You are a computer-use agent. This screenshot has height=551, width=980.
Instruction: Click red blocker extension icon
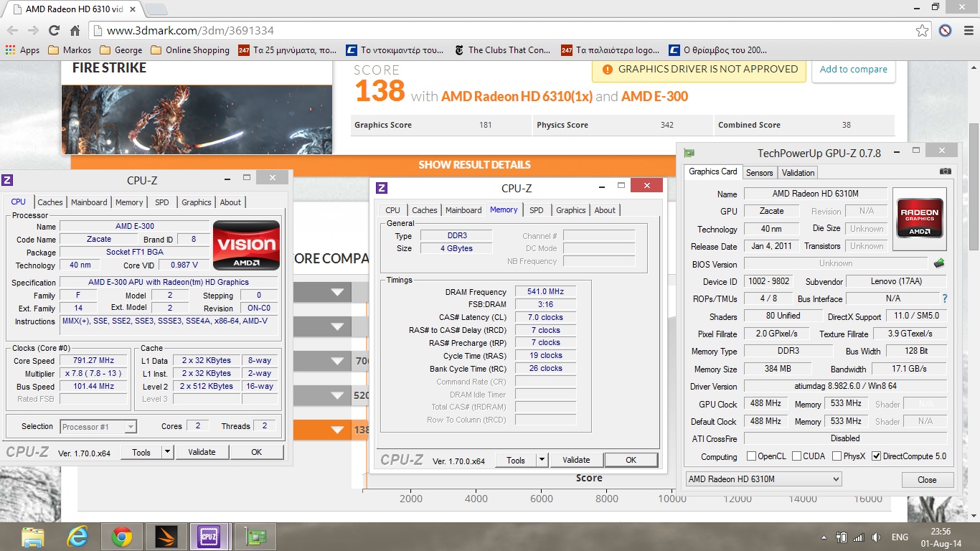coord(945,31)
